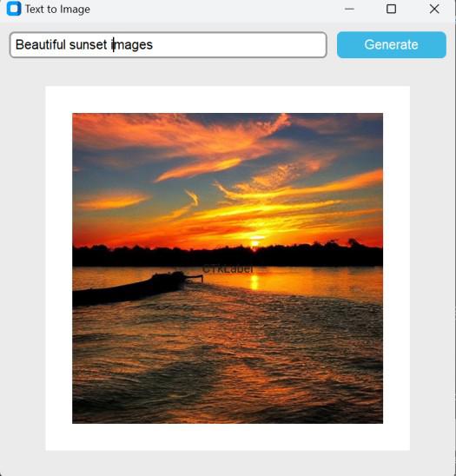Screen dimensions: 456x476
Task: Close the Text to Image window
Action: pyautogui.click(x=434, y=9)
